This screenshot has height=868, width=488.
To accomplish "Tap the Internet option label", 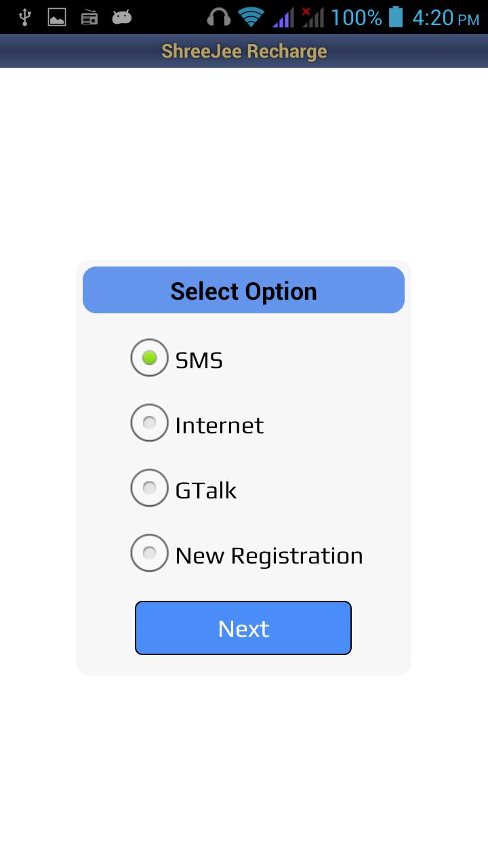I will coord(219,425).
